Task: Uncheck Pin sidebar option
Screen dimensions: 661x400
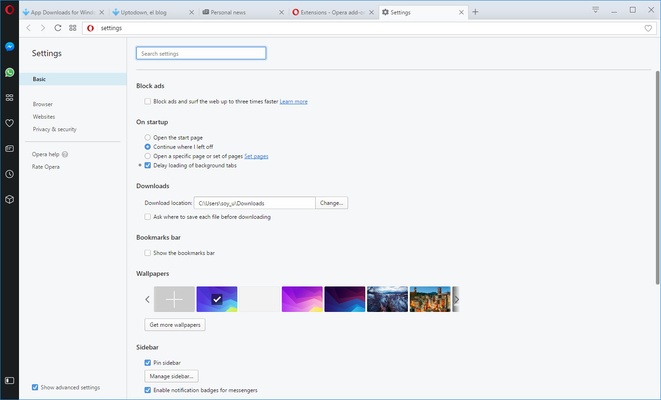Action: tap(148, 362)
